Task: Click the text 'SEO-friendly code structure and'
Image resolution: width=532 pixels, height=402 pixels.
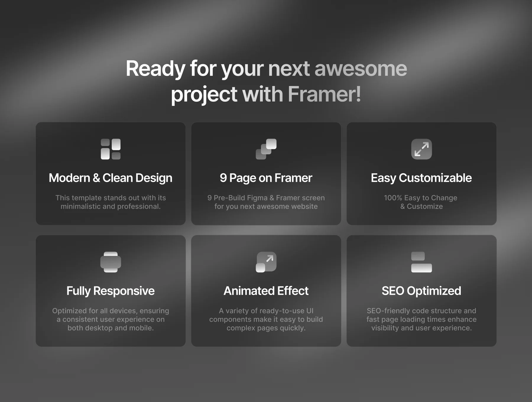Action: pyautogui.click(x=421, y=311)
